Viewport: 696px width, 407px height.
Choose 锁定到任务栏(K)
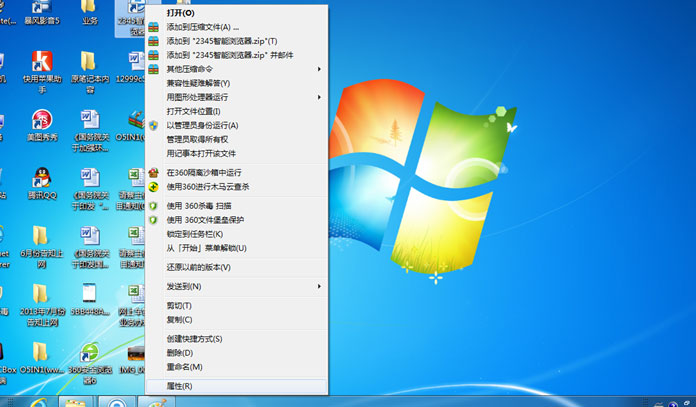pyautogui.click(x=237, y=234)
